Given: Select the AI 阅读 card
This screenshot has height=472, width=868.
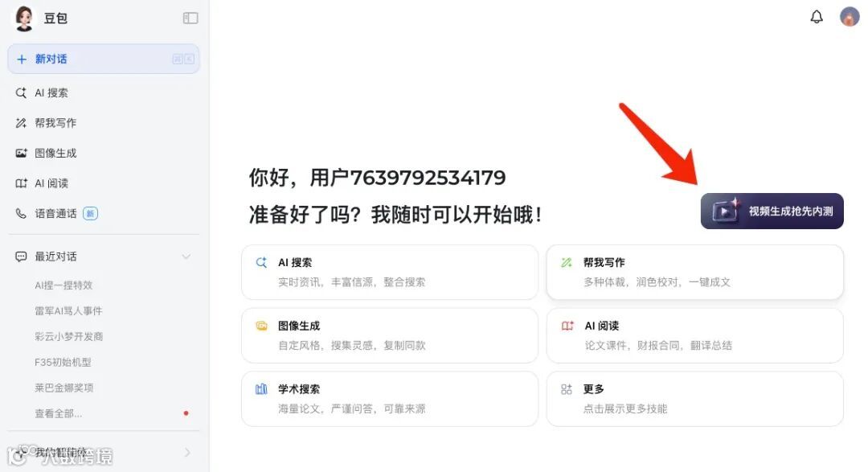Looking at the screenshot, I should click(x=694, y=336).
